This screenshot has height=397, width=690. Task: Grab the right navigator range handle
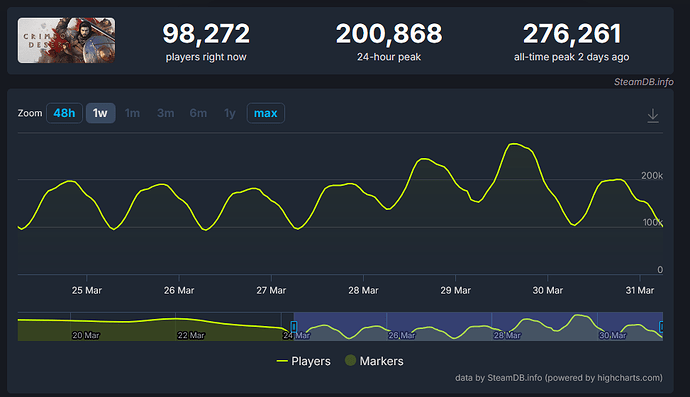pos(661,326)
